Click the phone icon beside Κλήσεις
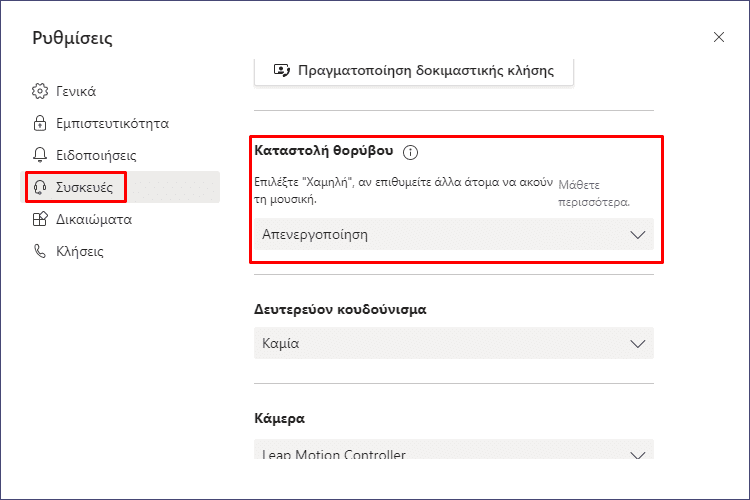 point(40,251)
